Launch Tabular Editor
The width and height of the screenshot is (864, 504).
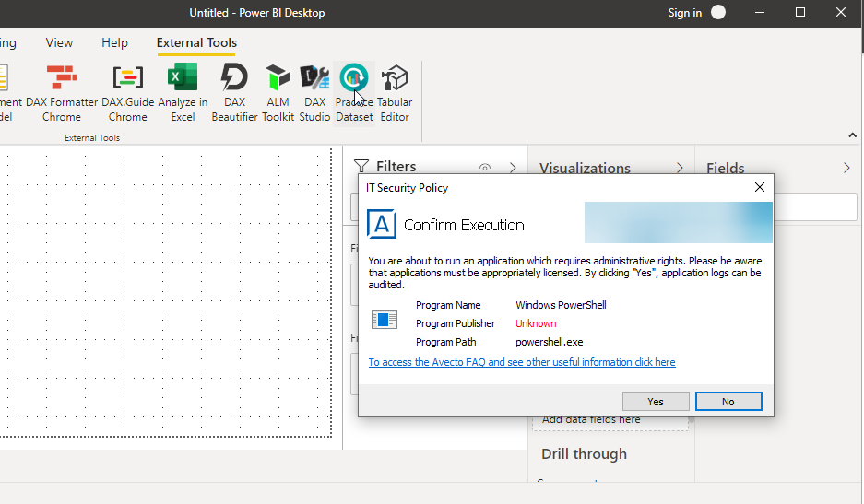tap(395, 92)
